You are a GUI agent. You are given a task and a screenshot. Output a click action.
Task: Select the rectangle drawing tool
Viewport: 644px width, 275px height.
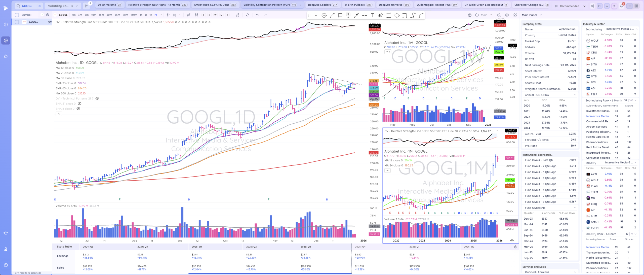point(405,15)
